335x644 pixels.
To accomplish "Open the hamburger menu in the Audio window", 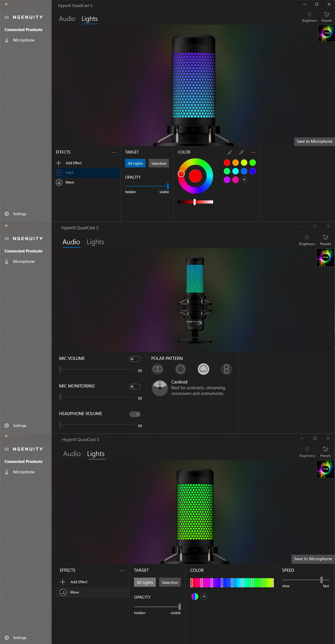I will [6, 239].
